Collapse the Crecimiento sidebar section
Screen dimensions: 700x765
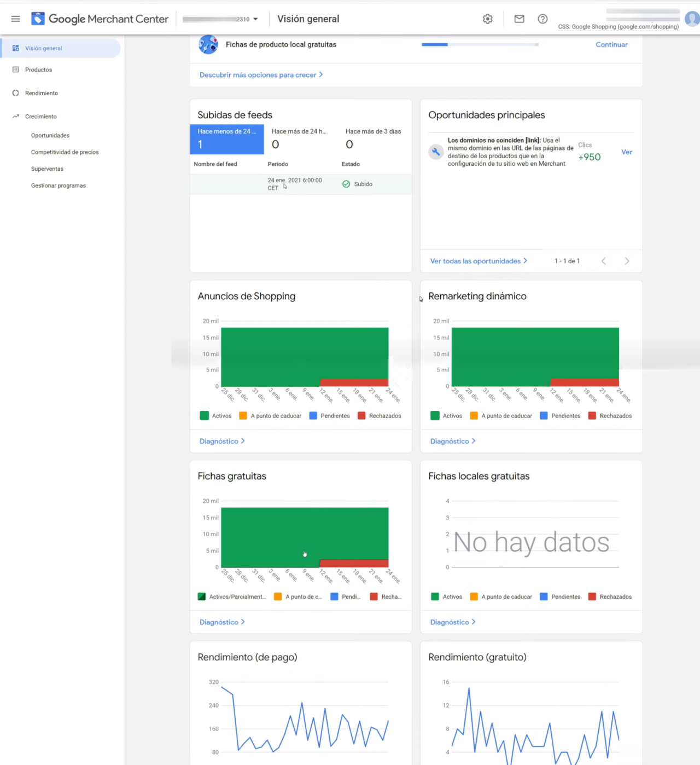coord(40,117)
